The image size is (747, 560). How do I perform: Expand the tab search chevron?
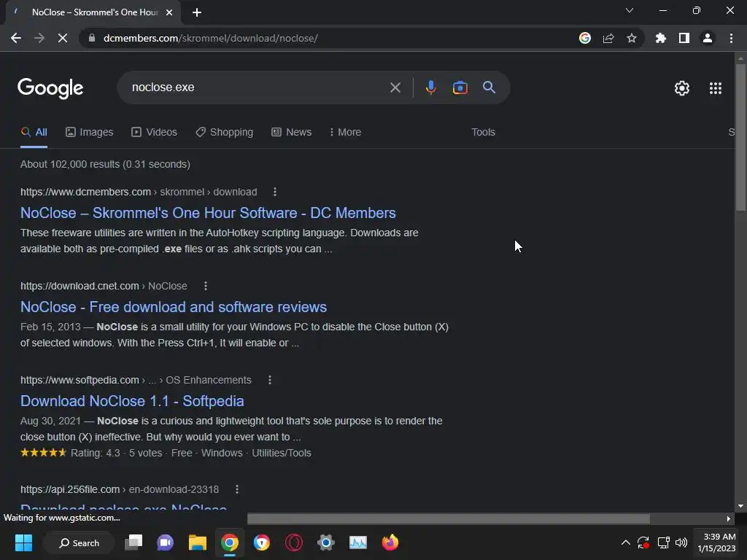630,10
